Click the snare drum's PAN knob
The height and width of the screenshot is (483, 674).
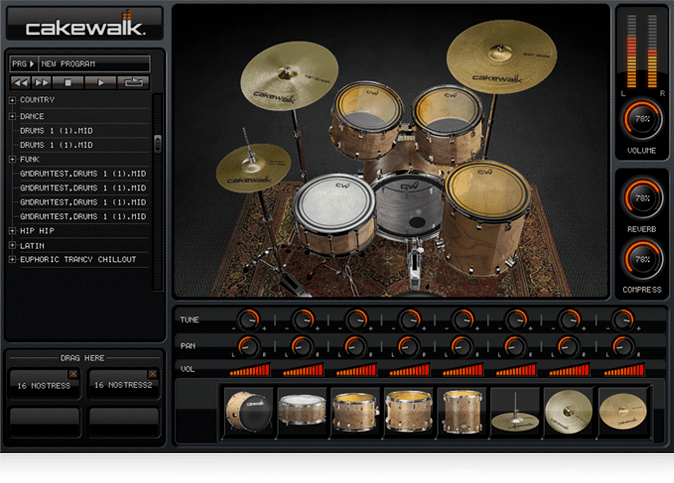coord(302,346)
